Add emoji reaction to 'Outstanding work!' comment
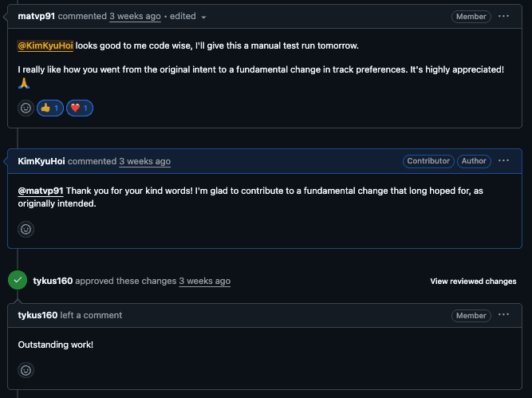Viewport: 532px width, 398px height. pos(26,370)
